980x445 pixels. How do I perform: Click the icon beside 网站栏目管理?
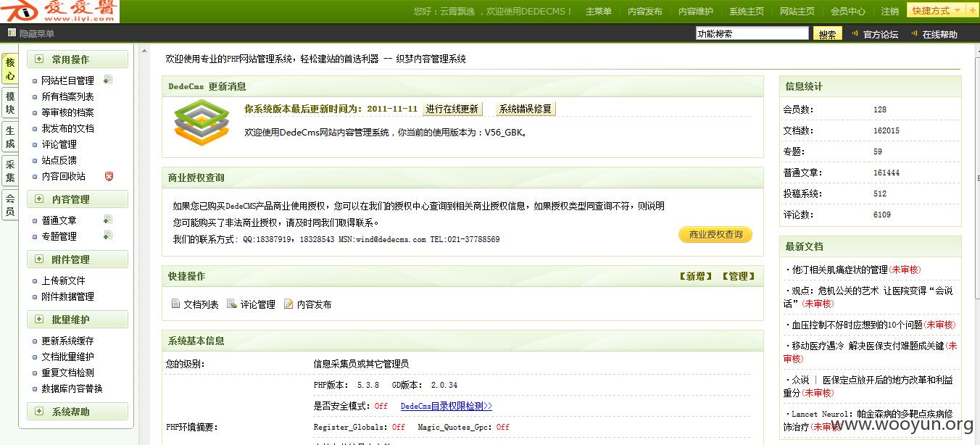coord(107,80)
